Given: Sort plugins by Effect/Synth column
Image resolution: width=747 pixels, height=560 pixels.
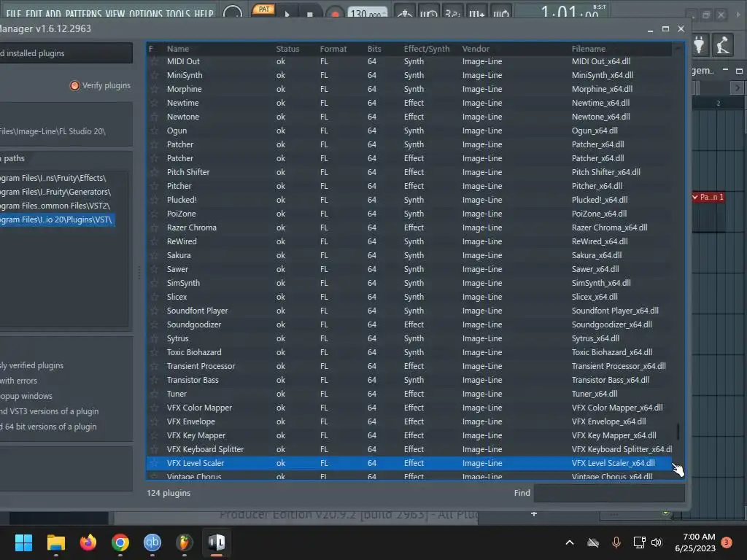Looking at the screenshot, I should tap(426, 49).
